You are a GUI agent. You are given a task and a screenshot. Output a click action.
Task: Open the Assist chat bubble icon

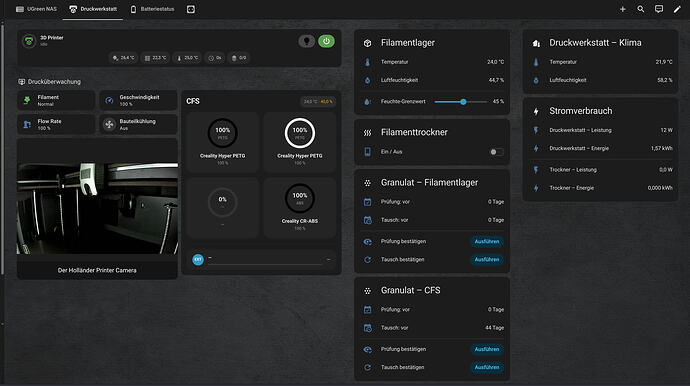click(x=659, y=9)
